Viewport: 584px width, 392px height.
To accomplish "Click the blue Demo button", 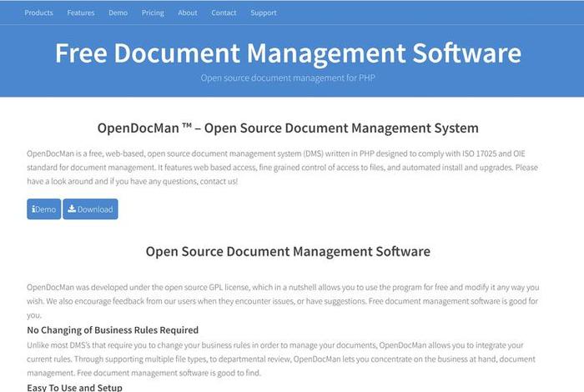I will [44, 209].
